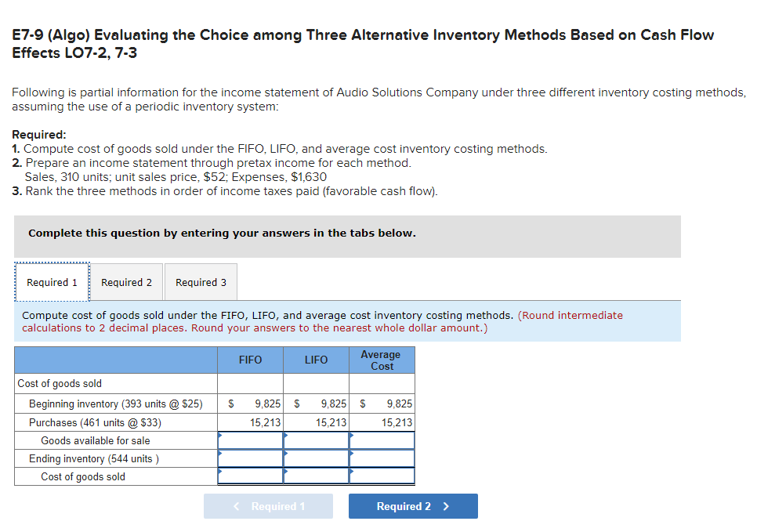Switch to the Required 3 tab
Screen dimensions: 757x532
click(200, 282)
